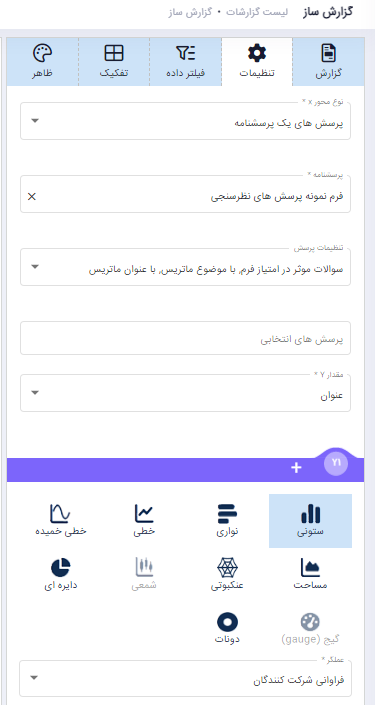This screenshot has height=705, width=375.
Task: Add a new Y series with plus icon
Action: [296, 468]
